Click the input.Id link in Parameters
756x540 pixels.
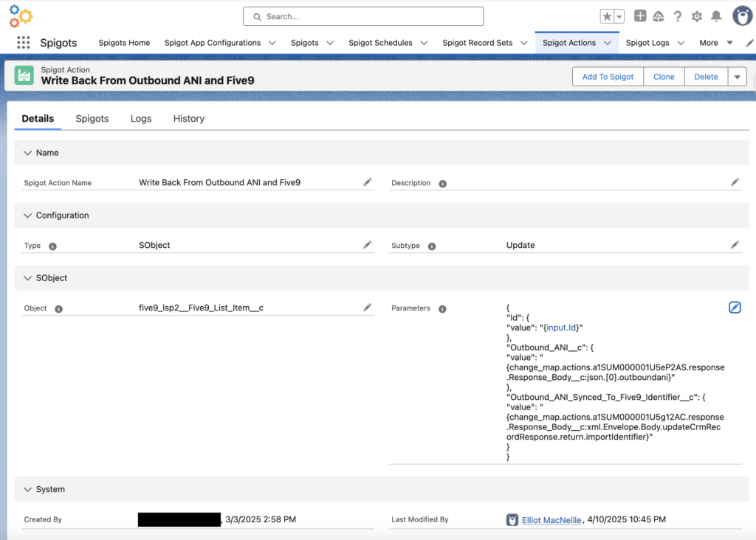(561, 328)
